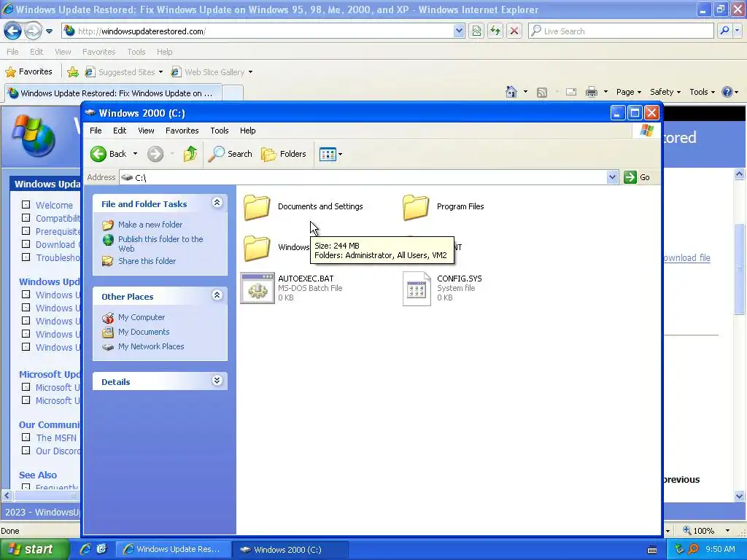Collapse the File and Folder Tasks panel

(x=217, y=203)
